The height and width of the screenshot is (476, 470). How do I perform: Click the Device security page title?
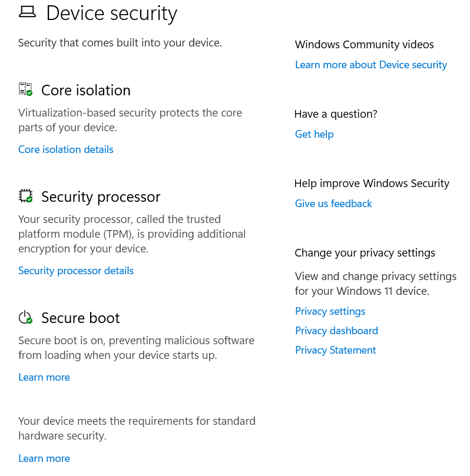[112, 13]
